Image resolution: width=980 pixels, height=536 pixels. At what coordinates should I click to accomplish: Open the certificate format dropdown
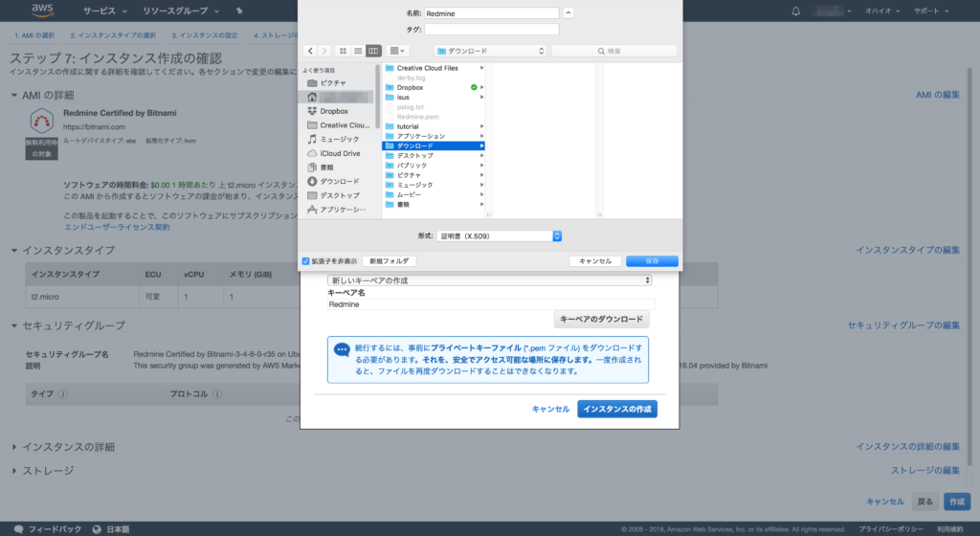click(x=499, y=235)
